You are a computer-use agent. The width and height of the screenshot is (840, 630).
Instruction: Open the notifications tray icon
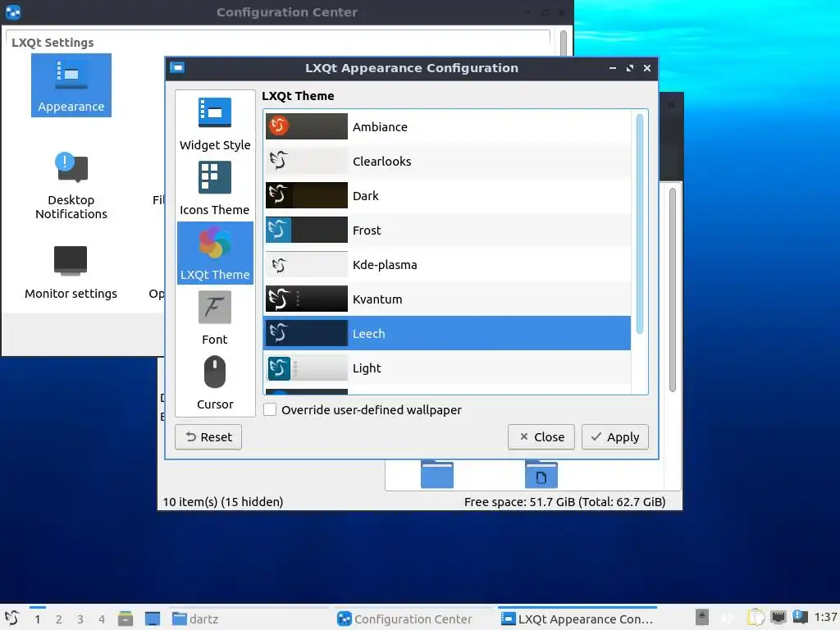(801, 617)
